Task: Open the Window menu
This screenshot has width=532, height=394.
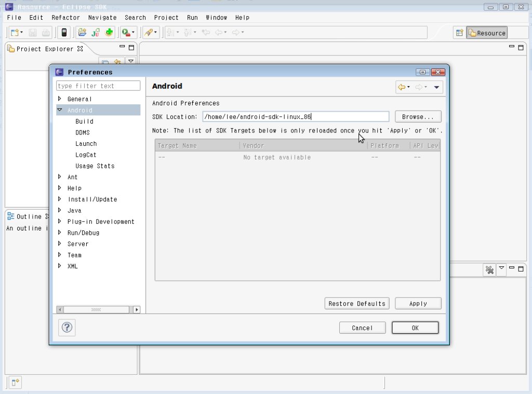Action: pyautogui.click(x=216, y=18)
